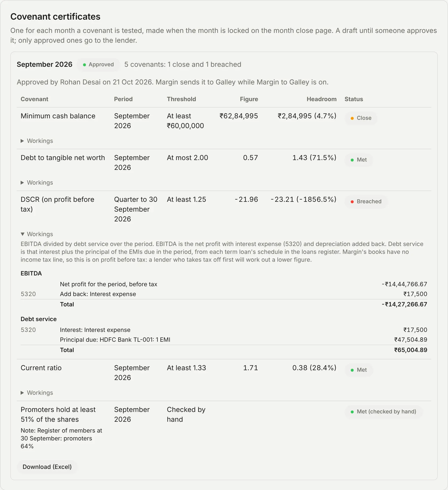Select 'DSCR (on profit before tax)' covenant name

click(x=57, y=204)
